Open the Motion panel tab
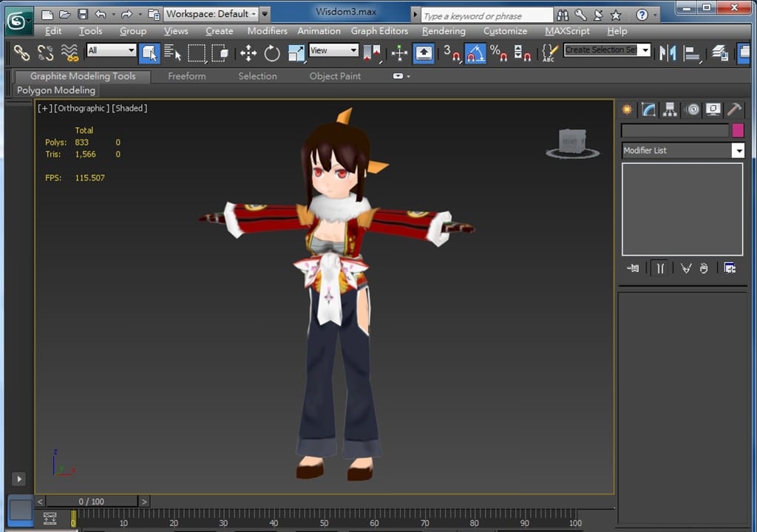The height and width of the screenshot is (532, 757). (x=692, y=109)
